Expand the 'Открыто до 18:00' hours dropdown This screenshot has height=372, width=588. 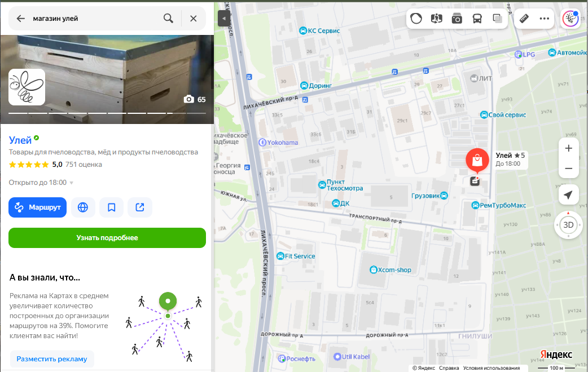(x=41, y=183)
